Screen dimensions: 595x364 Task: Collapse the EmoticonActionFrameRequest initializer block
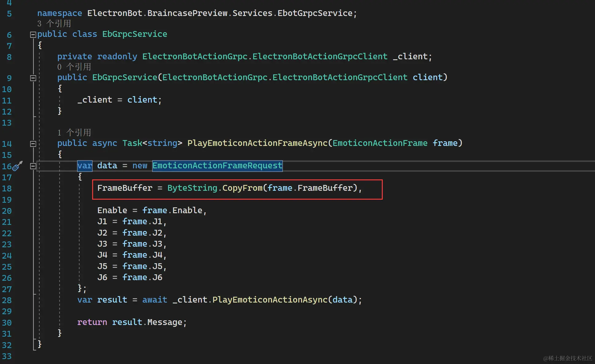click(x=33, y=166)
